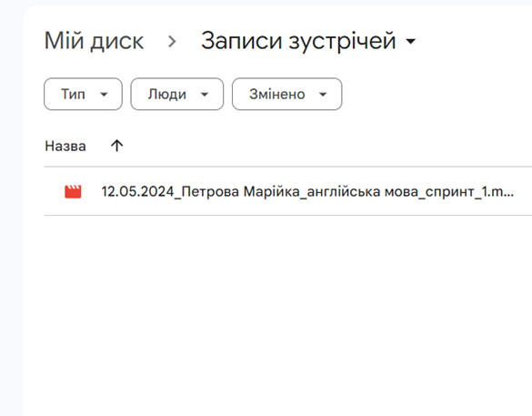The image size is (532, 416).
Task: Click the Люди label text
Action: [x=167, y=94]
